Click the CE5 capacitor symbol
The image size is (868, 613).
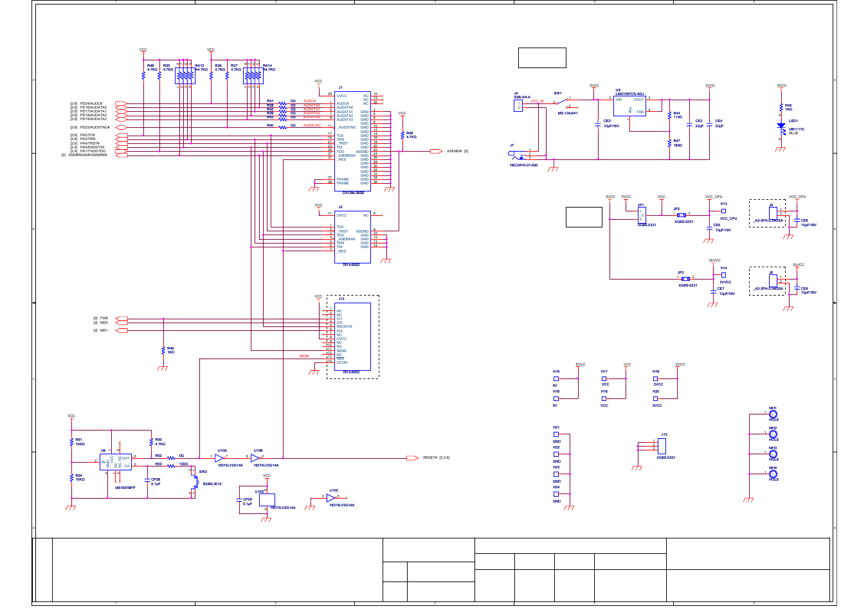[x=709, y=228]
